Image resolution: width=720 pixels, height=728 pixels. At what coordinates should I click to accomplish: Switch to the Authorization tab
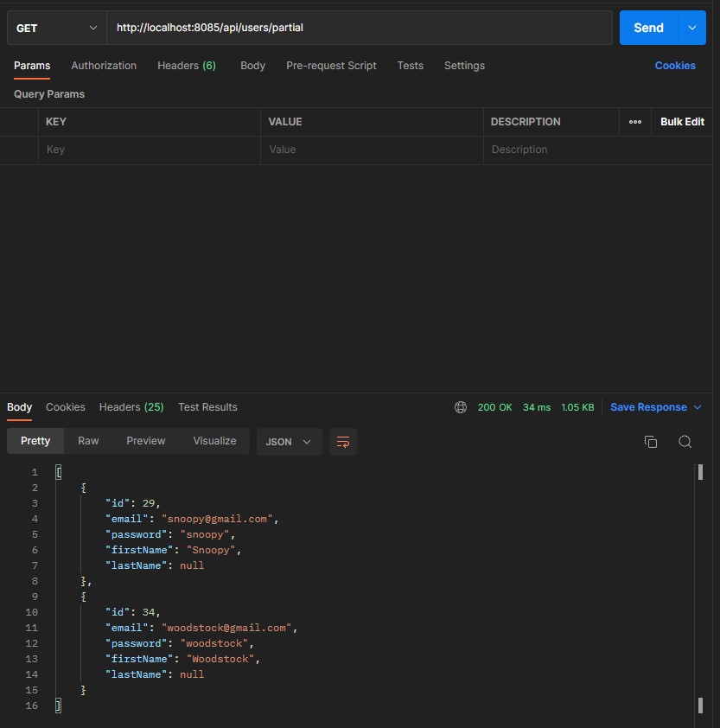tap(104, 66)
